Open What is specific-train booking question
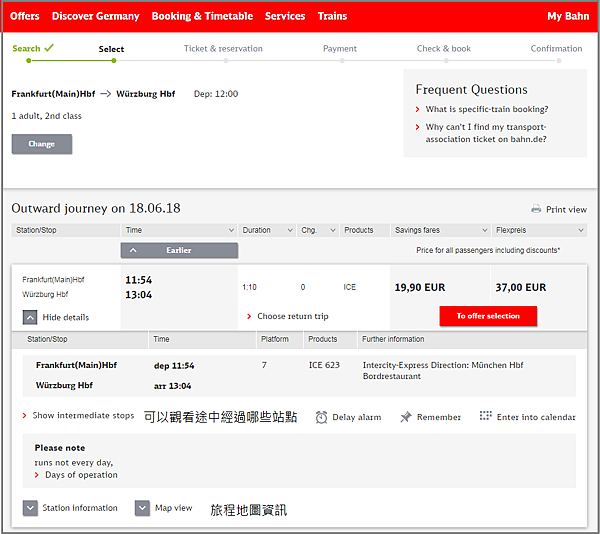 [x=487, y=109]
